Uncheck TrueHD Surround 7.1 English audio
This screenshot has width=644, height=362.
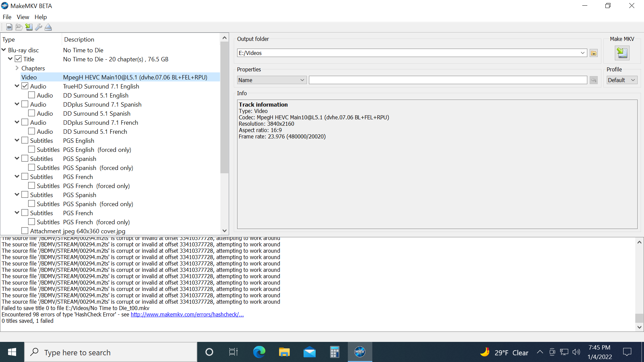point(25,86)
